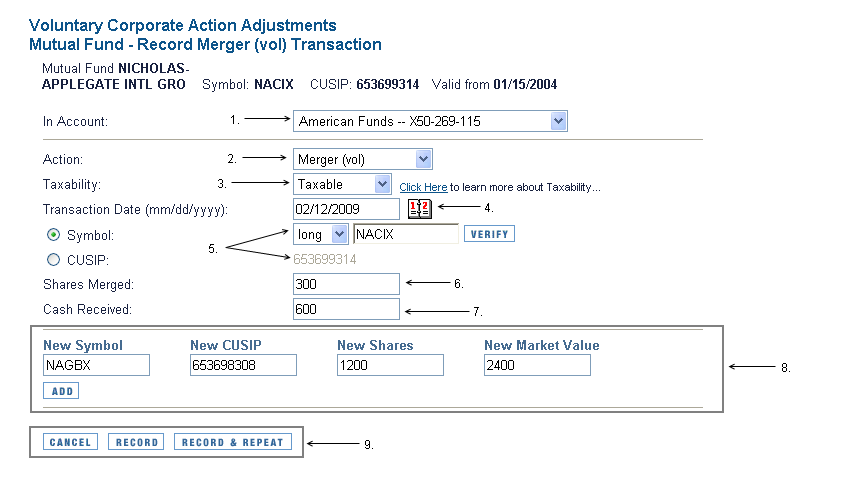Screen dimensions: 845x480
Task: Select the CUSIP radio button
Action: [54, 260]
